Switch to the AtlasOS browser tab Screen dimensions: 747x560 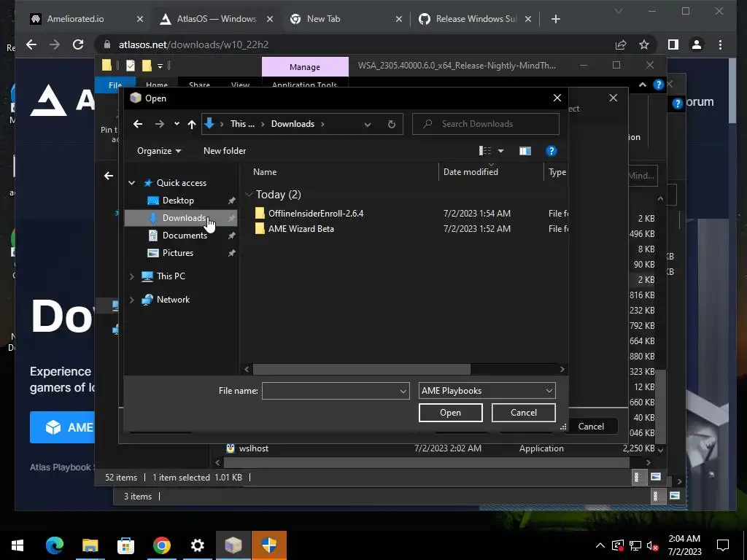pos(216,19)
